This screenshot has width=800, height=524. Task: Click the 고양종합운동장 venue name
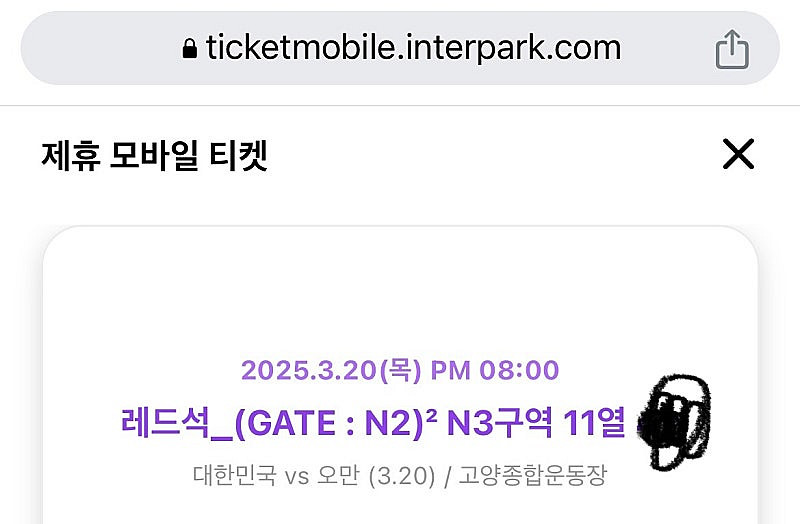(533, 475)
